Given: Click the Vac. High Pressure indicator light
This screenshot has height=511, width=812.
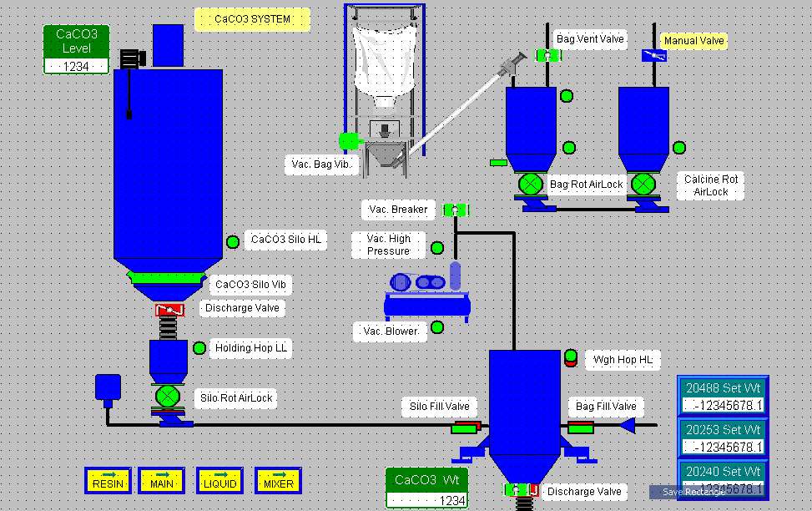Looking at the screenshot, I should pyautogui.click(x=437, y=247).
